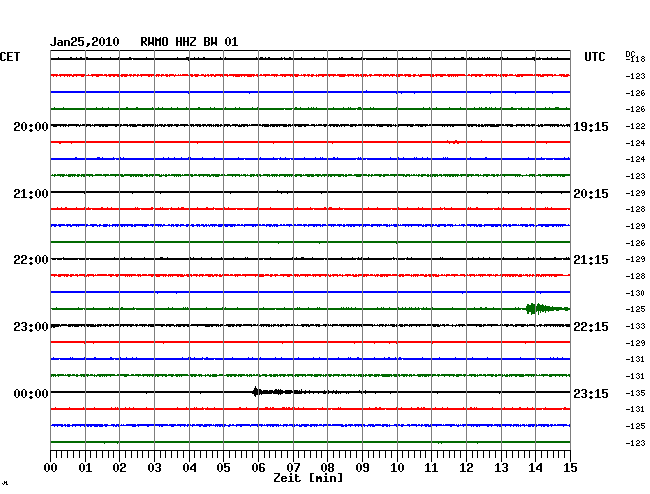Select the 21:00 CET time label

pyautogui.click(x=31, y=194)
